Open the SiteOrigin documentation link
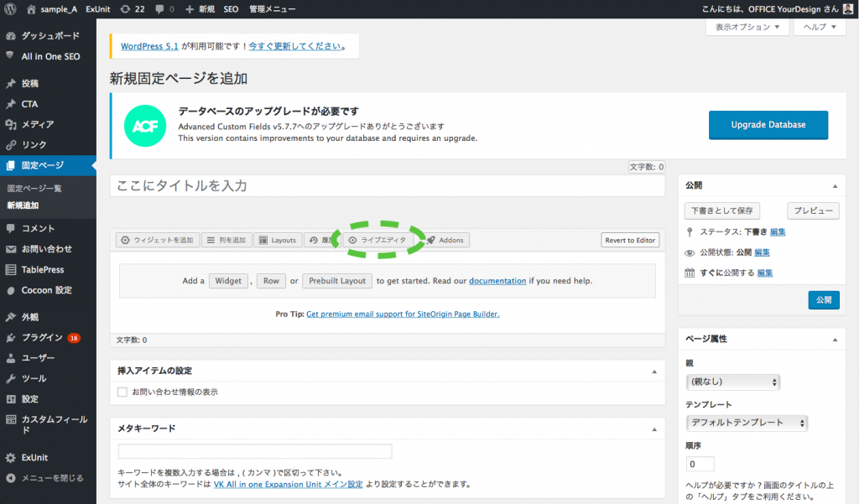The width and height of the screenshot is (859, 504). [497, 281]
